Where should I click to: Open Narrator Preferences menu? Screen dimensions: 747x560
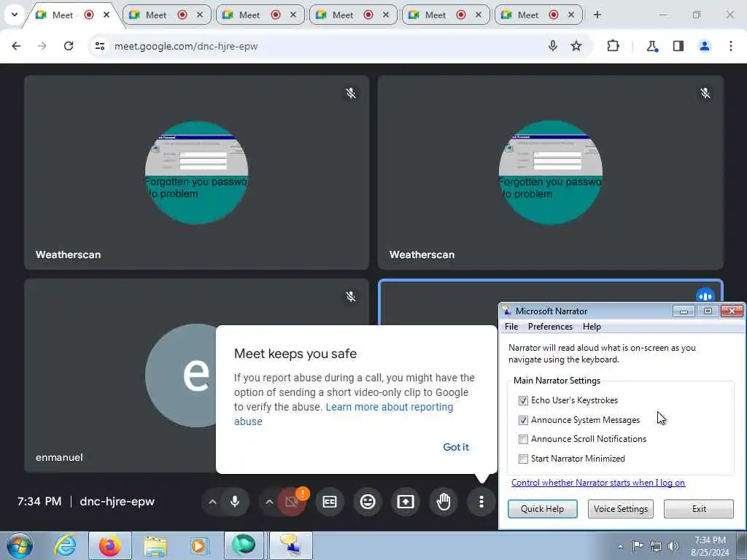click(x=550, y=327)
